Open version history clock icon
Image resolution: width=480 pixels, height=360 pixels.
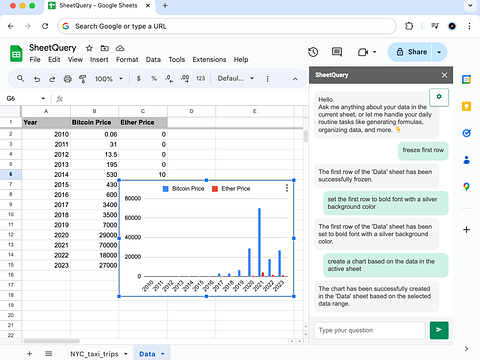coord(313,52)
